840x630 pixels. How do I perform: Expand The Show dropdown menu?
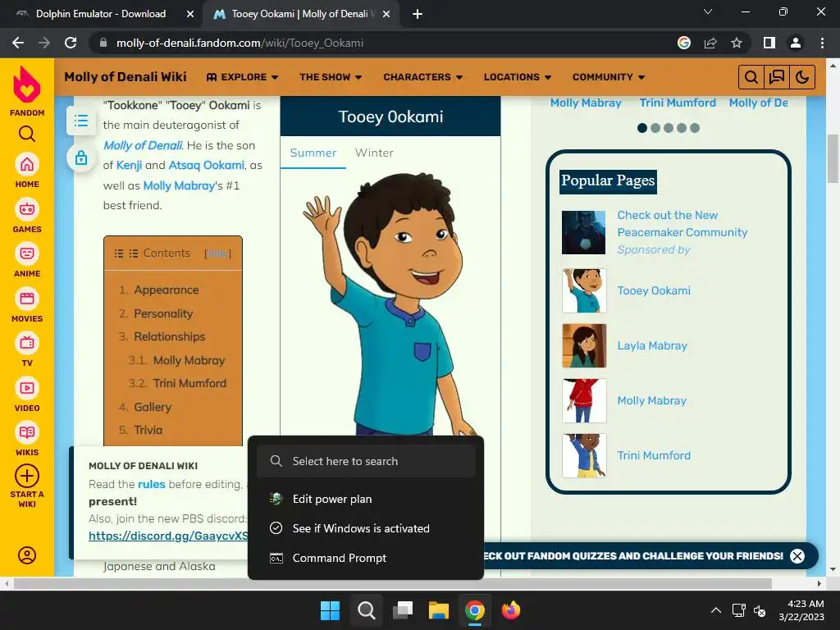coord(331,77)
